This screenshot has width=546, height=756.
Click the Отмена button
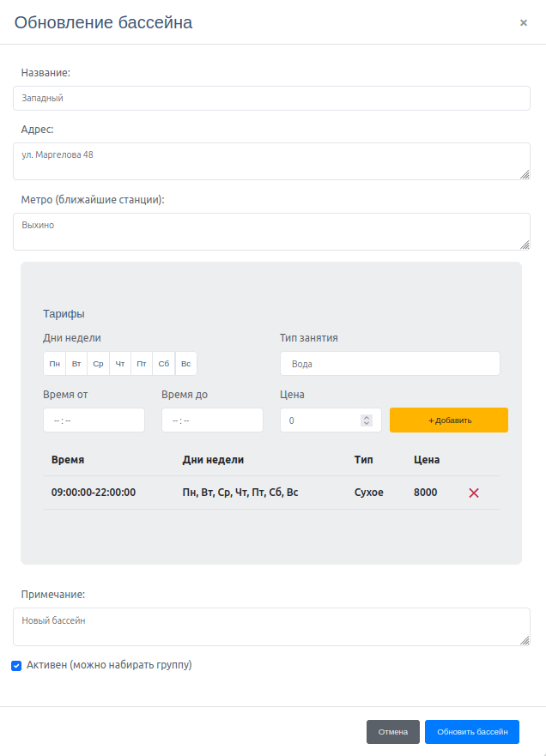(393, 732)
